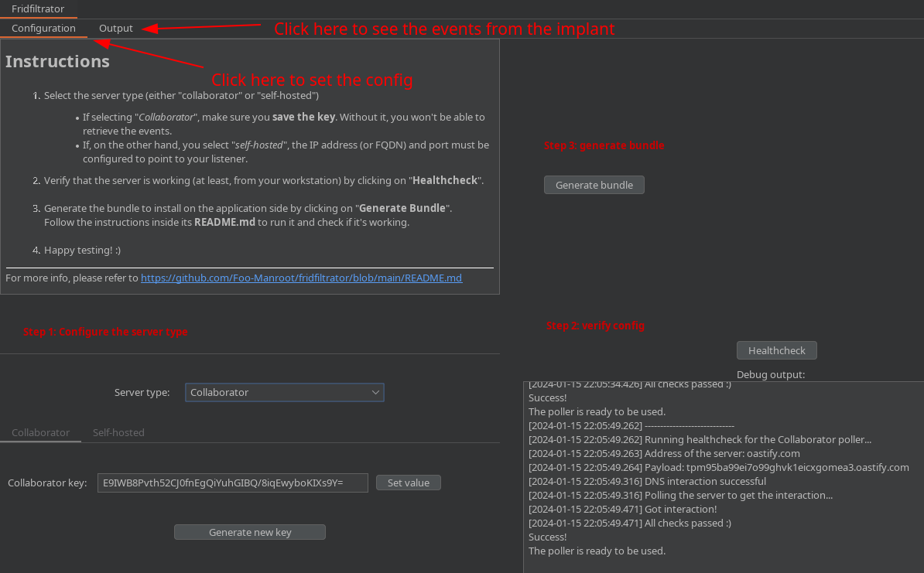Click the 'DNS interaction successful' log line

[647, 481]
